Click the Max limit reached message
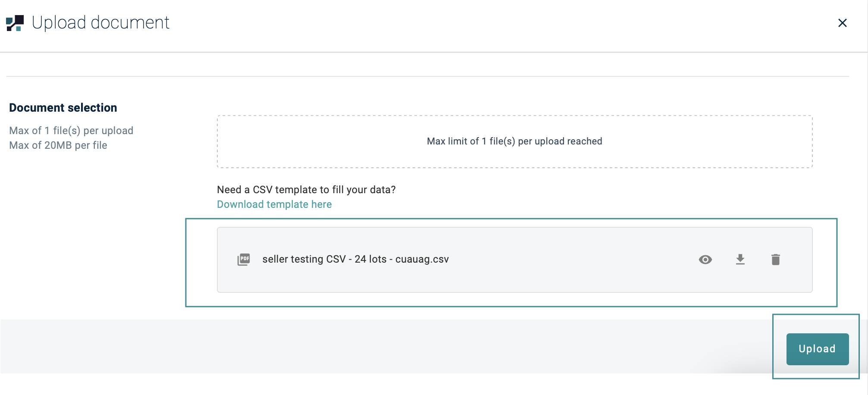 point(514,141)
